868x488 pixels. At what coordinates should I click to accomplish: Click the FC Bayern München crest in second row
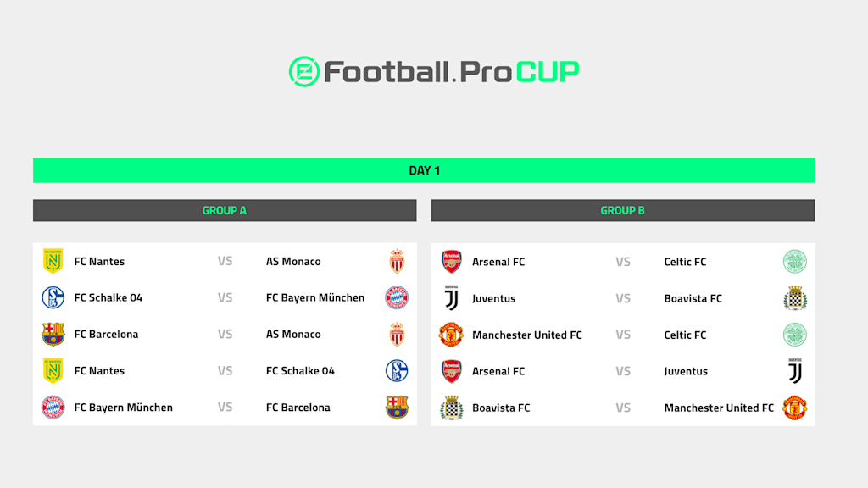click(x=397, y=297)
